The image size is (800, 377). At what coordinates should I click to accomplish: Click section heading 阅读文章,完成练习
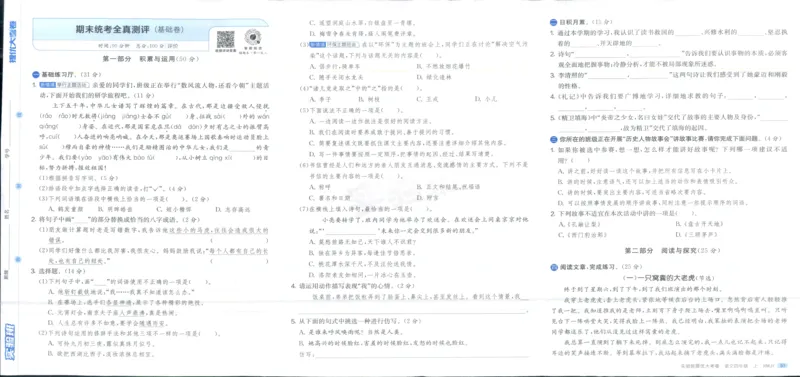(x=587, y=266)
